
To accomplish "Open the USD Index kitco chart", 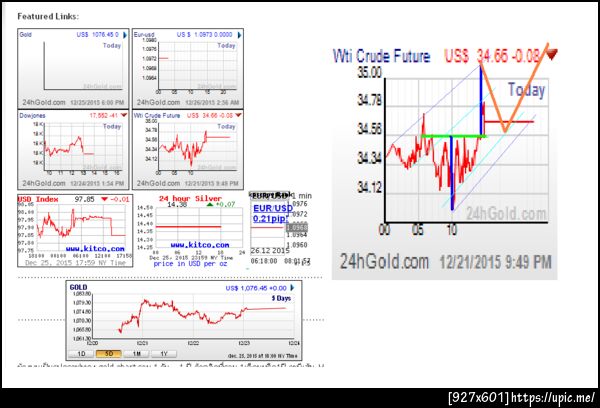I will pos(75,230).
